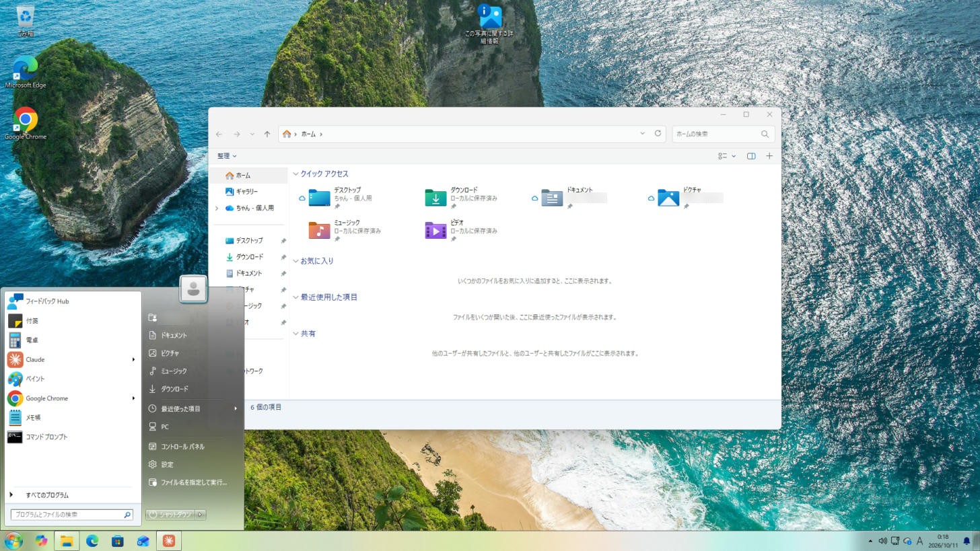Open ピクチャ in Start menu right pane
The image size is (980, 551).
point(193,353)
